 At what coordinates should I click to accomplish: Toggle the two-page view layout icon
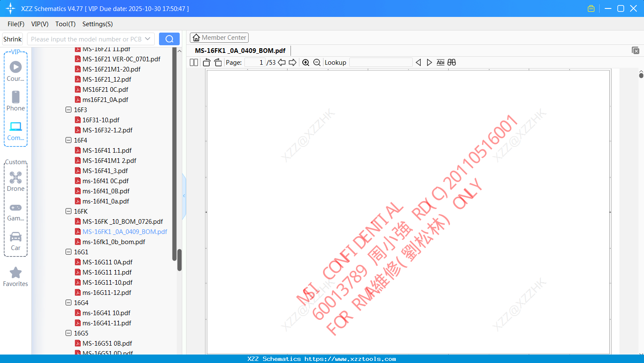tap(194, 63)
